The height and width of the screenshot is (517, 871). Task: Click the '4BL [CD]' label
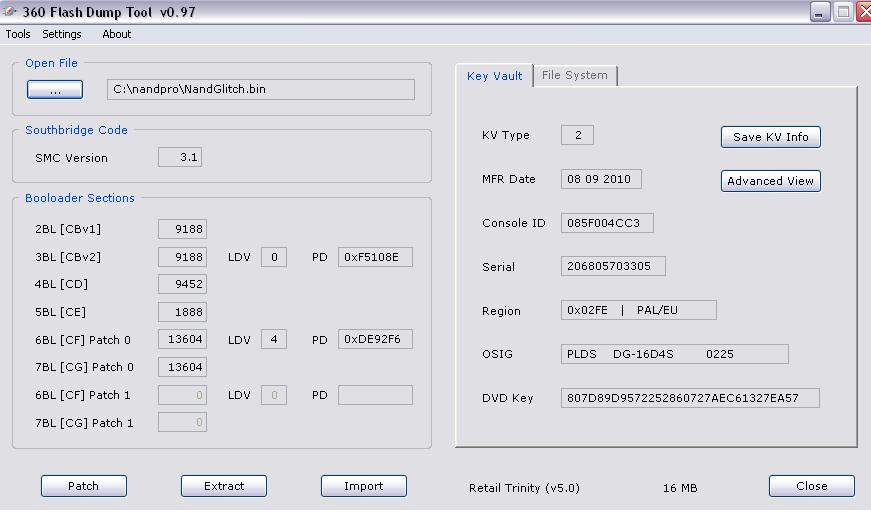61,284
